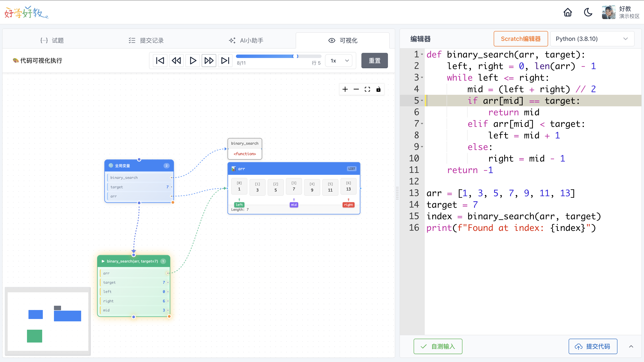Click the execution progress slider bar

[x=278, y=56]
